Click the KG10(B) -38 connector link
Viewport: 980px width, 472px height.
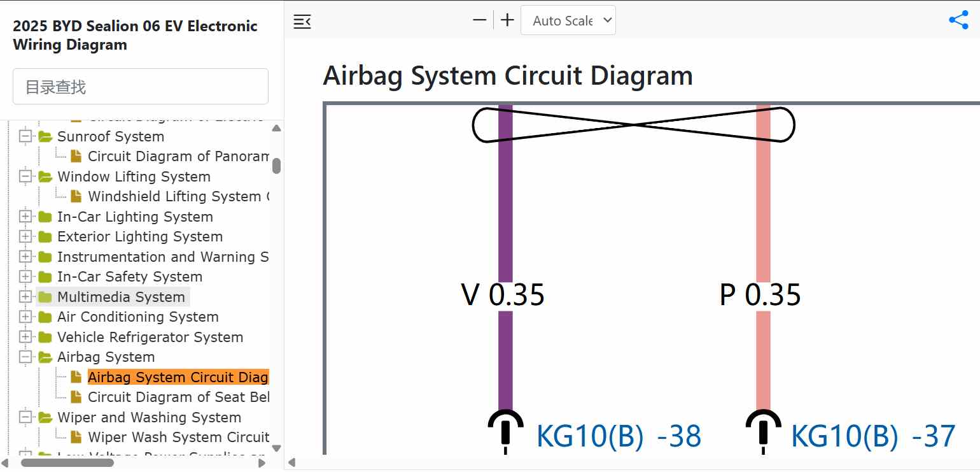click(x=619, y=437)
